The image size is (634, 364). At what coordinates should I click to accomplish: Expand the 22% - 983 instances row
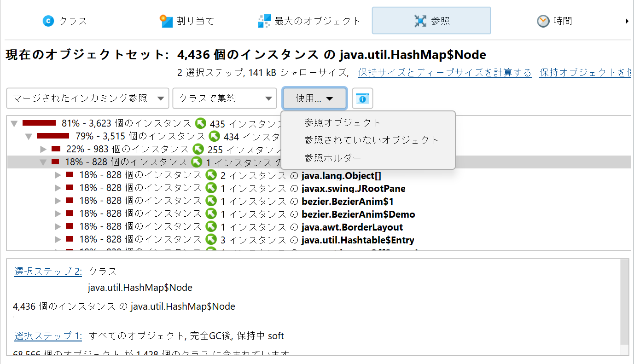44,149
